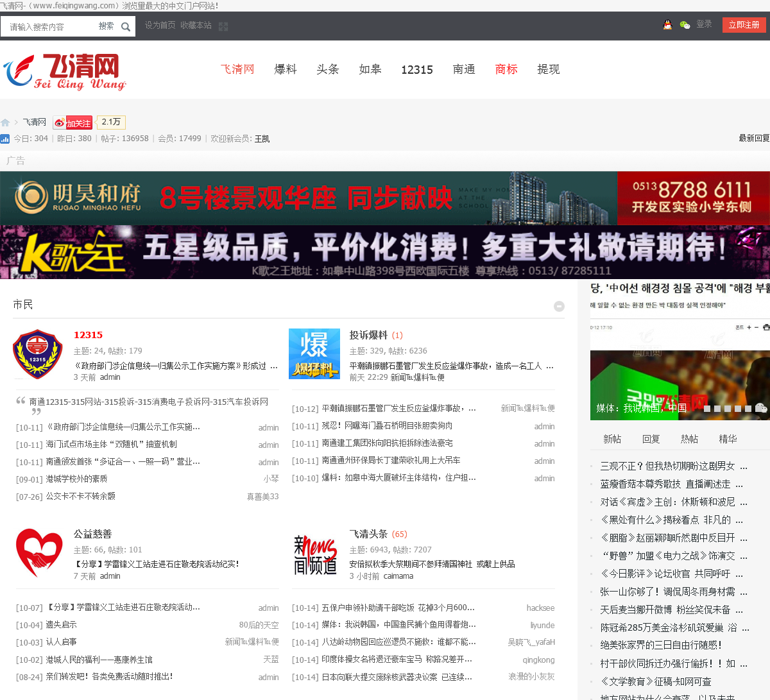Open 安倍拟秋季大祭期间不参拜靖国神社 headline
Image resolution: width=770 pixels, height=700 pixels.
point(432,564)
